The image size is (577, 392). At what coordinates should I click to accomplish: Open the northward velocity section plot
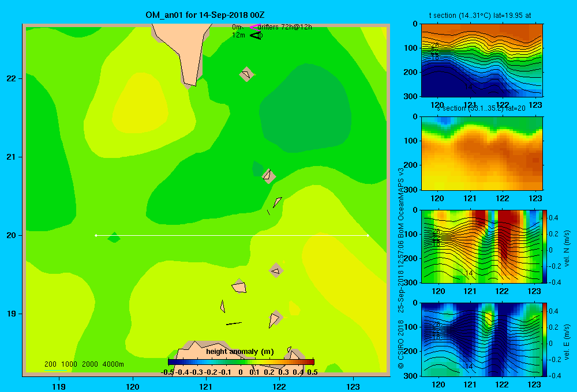click(x=482, y=246)
